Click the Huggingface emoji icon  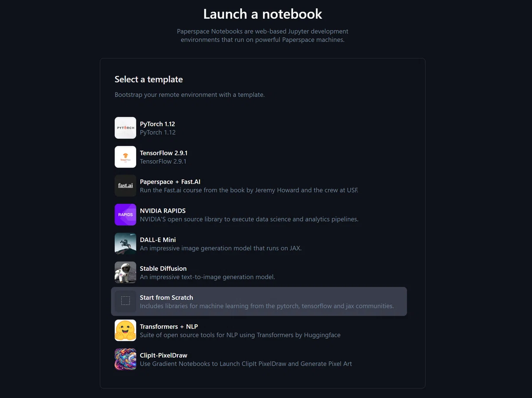(x=125, y=330)
